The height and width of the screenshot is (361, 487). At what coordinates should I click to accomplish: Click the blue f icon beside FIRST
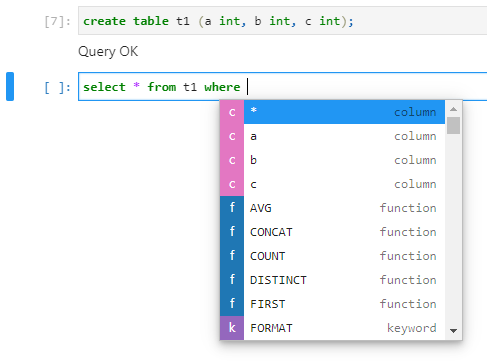(x=232, y=304)
